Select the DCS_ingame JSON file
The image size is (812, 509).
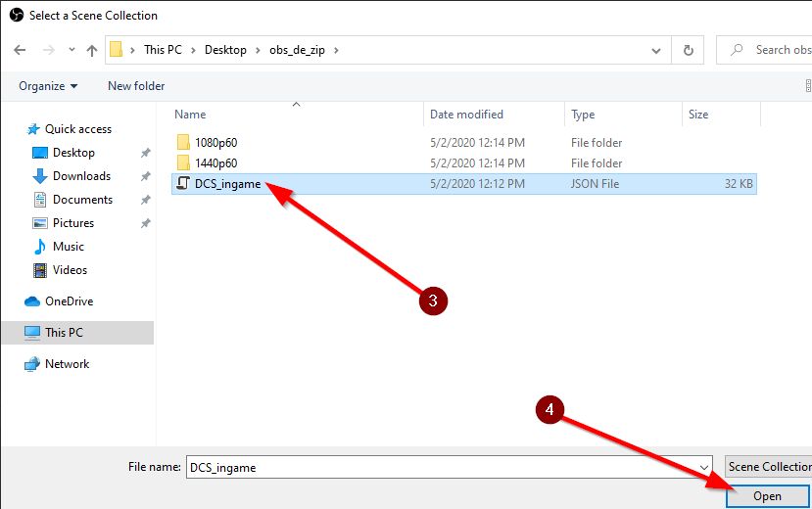tap(227, 184)
